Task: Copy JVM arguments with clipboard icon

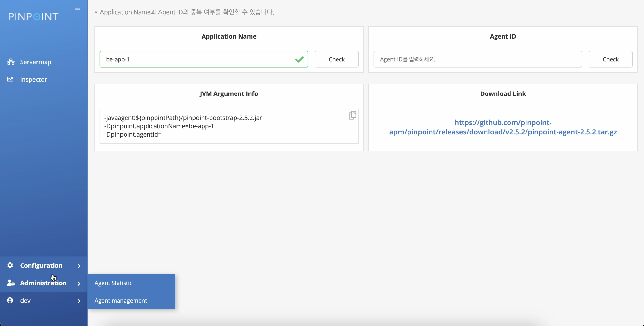Action: (352, 115)
